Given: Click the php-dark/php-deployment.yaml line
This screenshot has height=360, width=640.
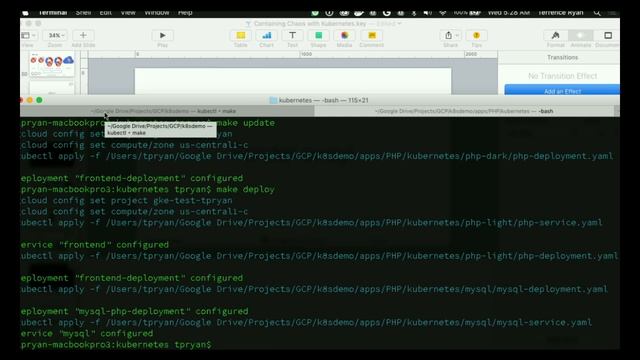Looking at the screenshot, I should [317, 156].
